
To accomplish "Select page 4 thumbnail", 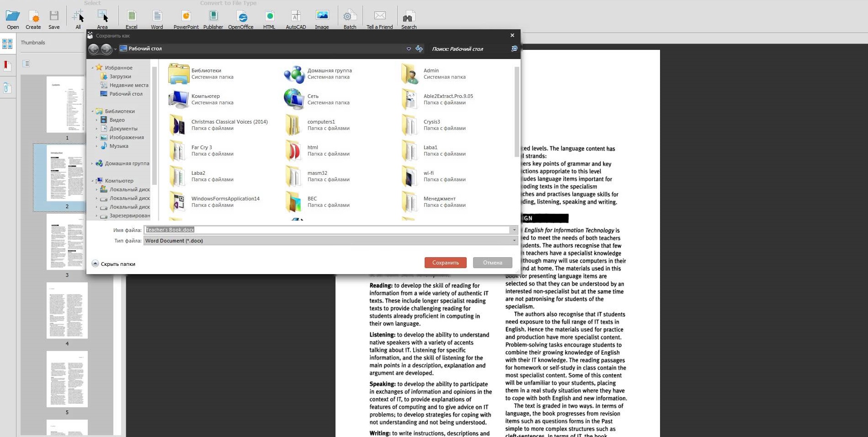I will (x=67, y=311).
